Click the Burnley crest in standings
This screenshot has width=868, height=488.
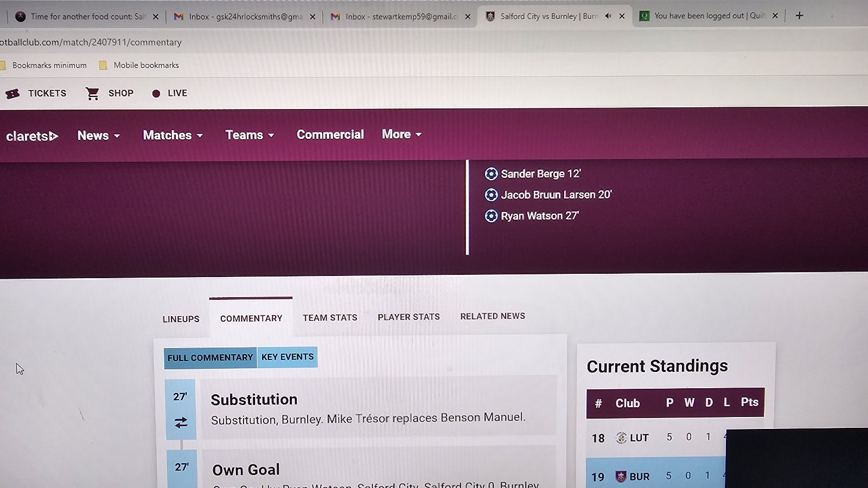(621, 476)
